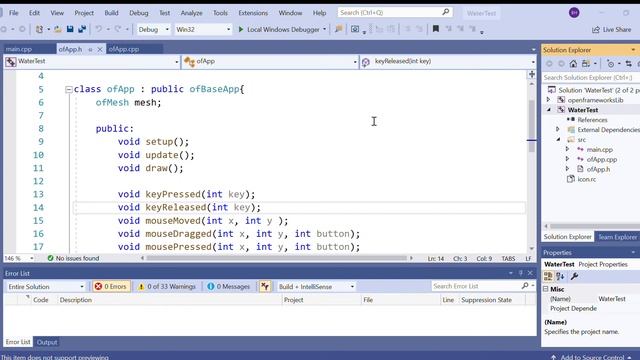Image resolution: width=640 pixels, height=360 pixels.
Task: Collapse the src folder node
Action: click(x=558, y=140)
